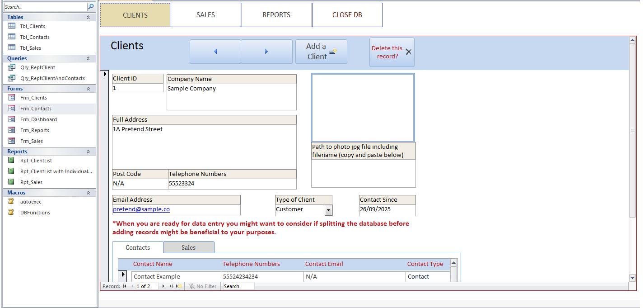This screenshot has height=308, width=644.
Task: Click the Client ID field
Action: coord(138,88)
